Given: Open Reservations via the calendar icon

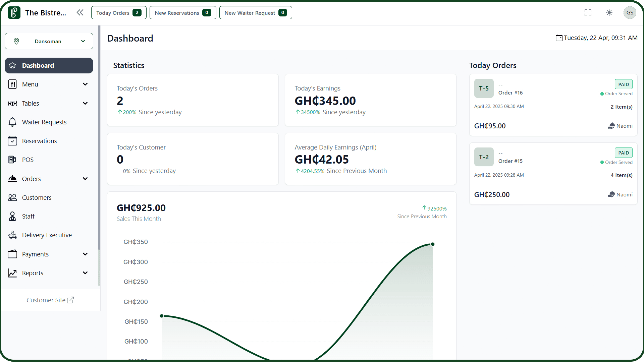Looking at the screenshot, I should click(12, 141).
